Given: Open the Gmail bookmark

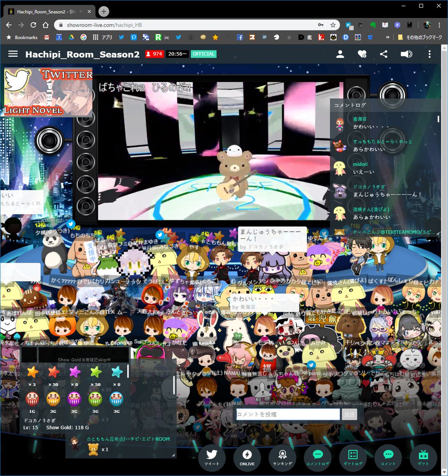Looking at the screenshot, I should point(47,37).
